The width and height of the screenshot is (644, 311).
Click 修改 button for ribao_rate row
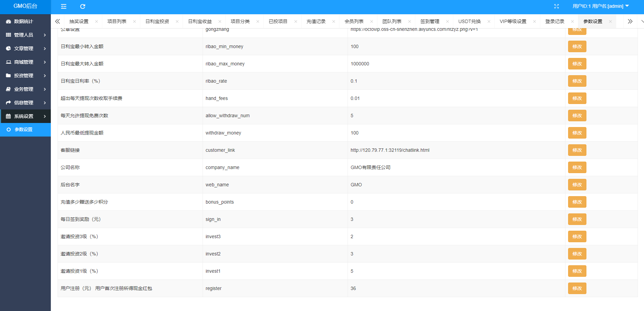(x=577, y=81)
